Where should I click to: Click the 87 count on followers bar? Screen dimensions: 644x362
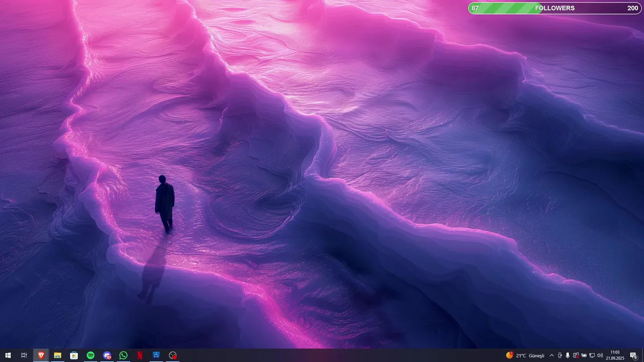[x=475, y=8]
